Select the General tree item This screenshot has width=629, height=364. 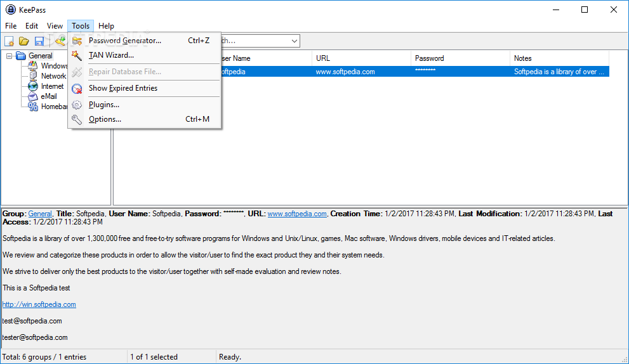41,56
